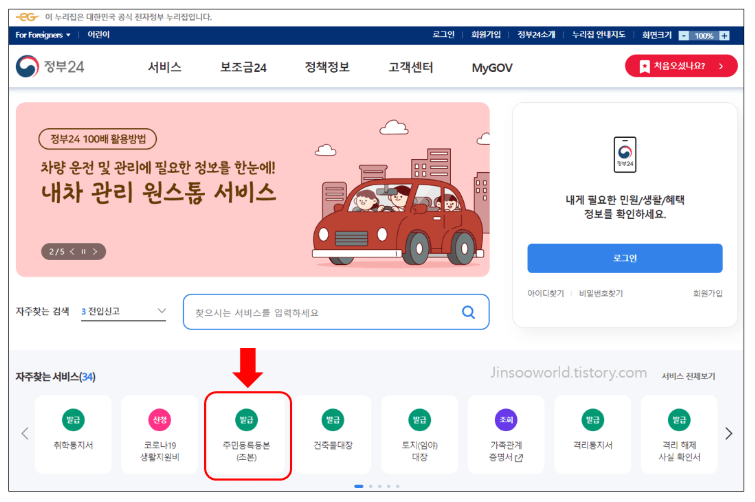The image size is (755, 502).
Task: Open the 격리 해제 사실 확인서 card
Action: coord(679,435)
